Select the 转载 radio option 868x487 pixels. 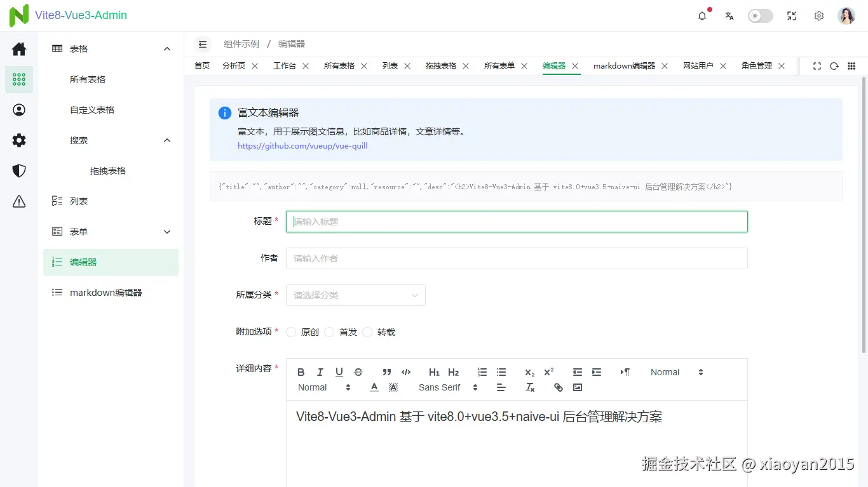point(379,332)
